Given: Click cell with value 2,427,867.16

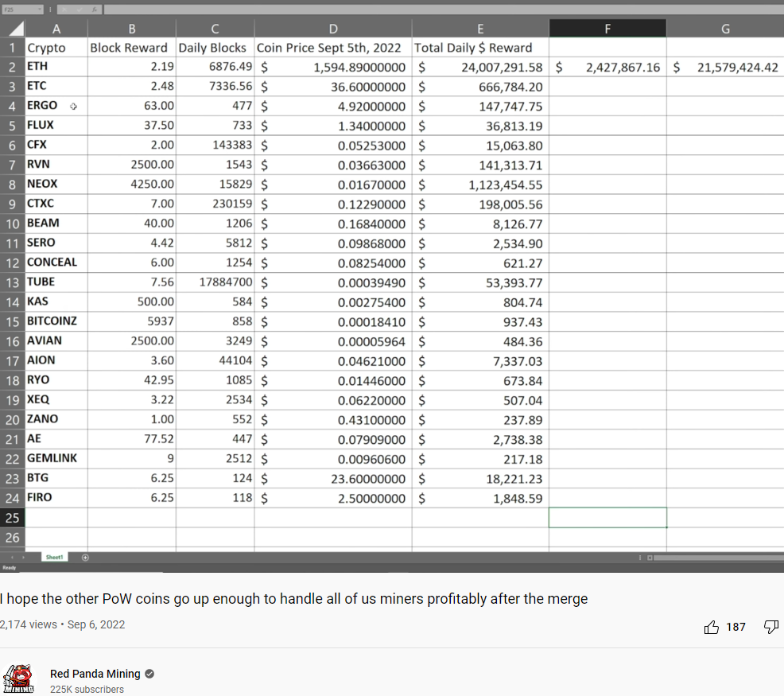Looking at the screenshot, I should pos(607,67).
